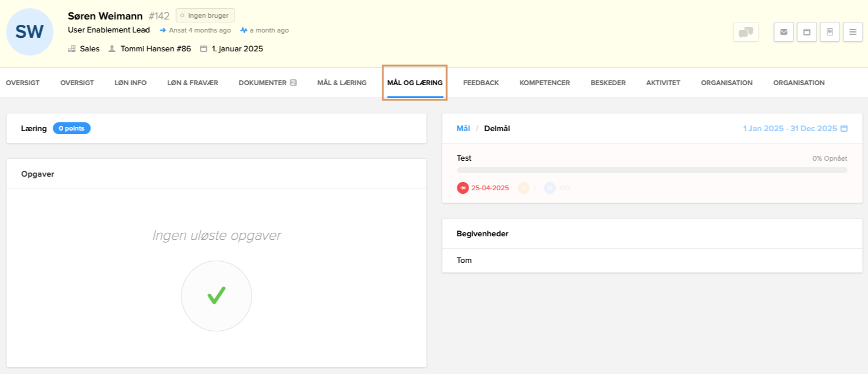Open date range 1 Jan 2025 - 31 Dec 2025
The width and height of the screenshot is (868, 374).
[x=789, y=128]
